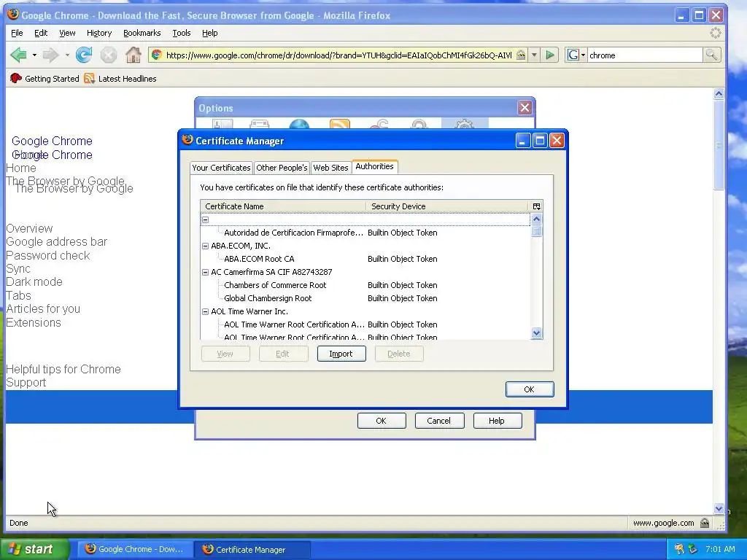Select the Authorities tab
The width and height of the screenshot is (747, 560).
(374, 167)
